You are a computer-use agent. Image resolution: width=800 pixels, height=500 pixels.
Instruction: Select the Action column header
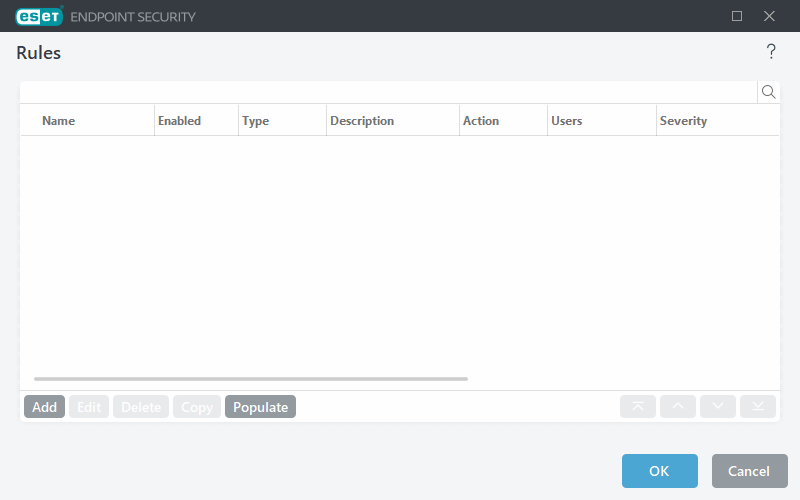pos(480,121)
